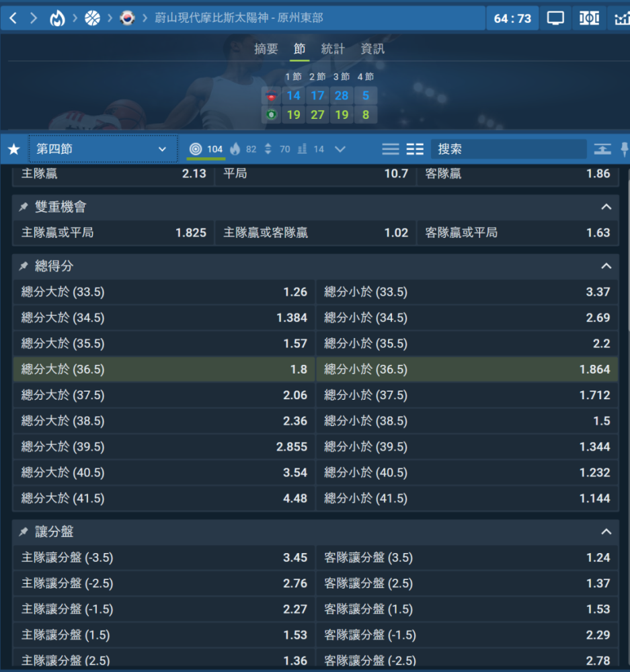Select the target icon filter 104

coord(206,149)
